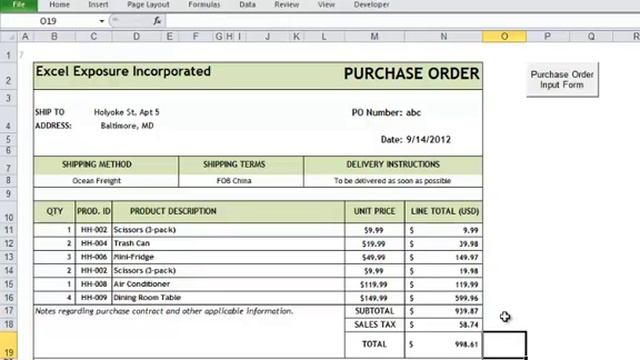Click the Purchase Order Input Form button
This screenshot has width=640, height=360.
pos(562,80)
